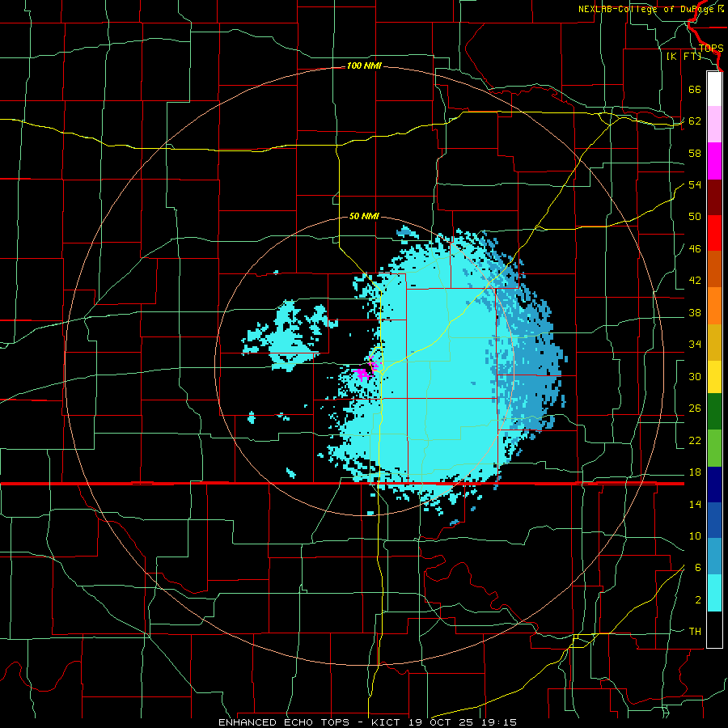728x728 pixels.
Task: Click the '50' legend value
Action: click(x=695, y=217)
